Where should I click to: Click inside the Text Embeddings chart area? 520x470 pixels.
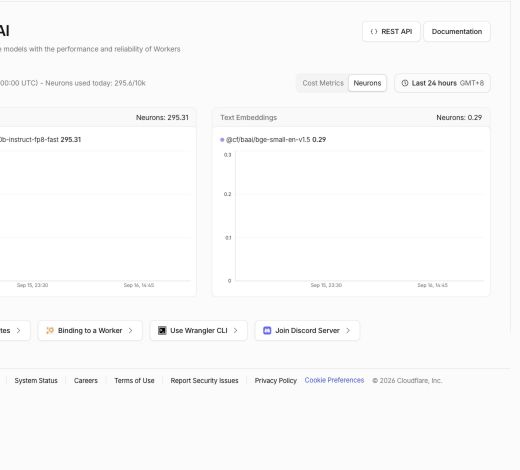tap(359, 216)
